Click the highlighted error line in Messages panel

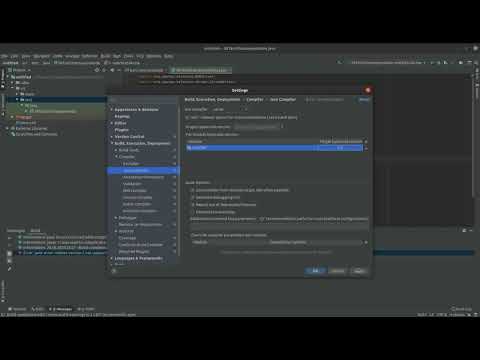tap(62, 253)
